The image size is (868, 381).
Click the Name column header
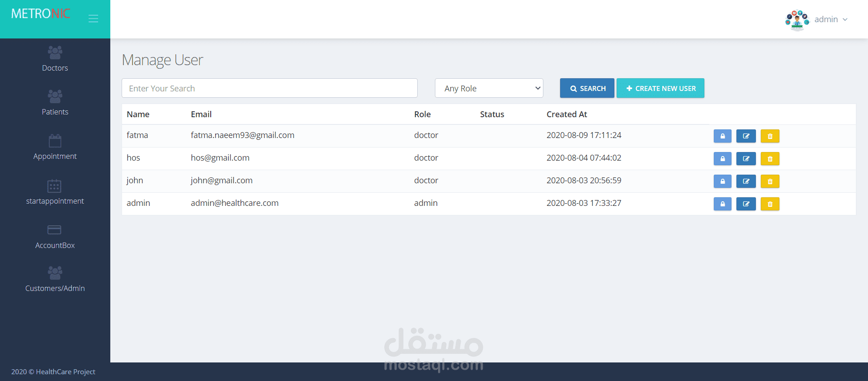(x=138, y=114)
